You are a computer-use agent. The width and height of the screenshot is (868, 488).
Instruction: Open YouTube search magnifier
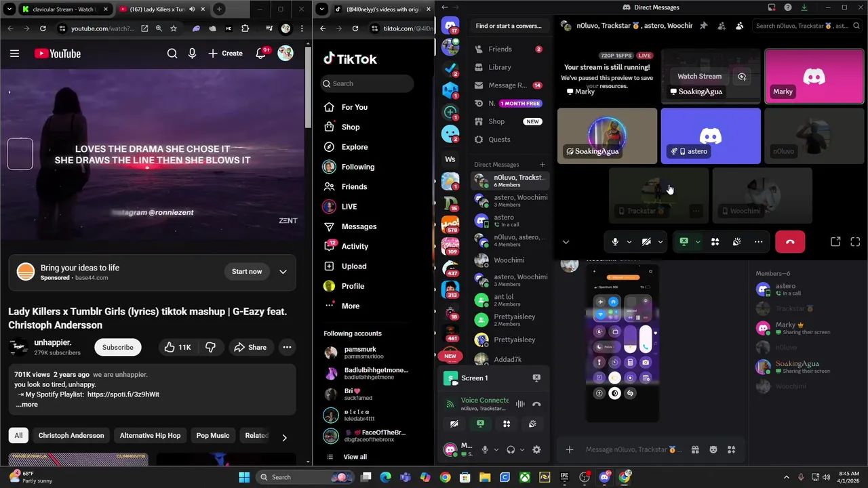pos(172,54)
